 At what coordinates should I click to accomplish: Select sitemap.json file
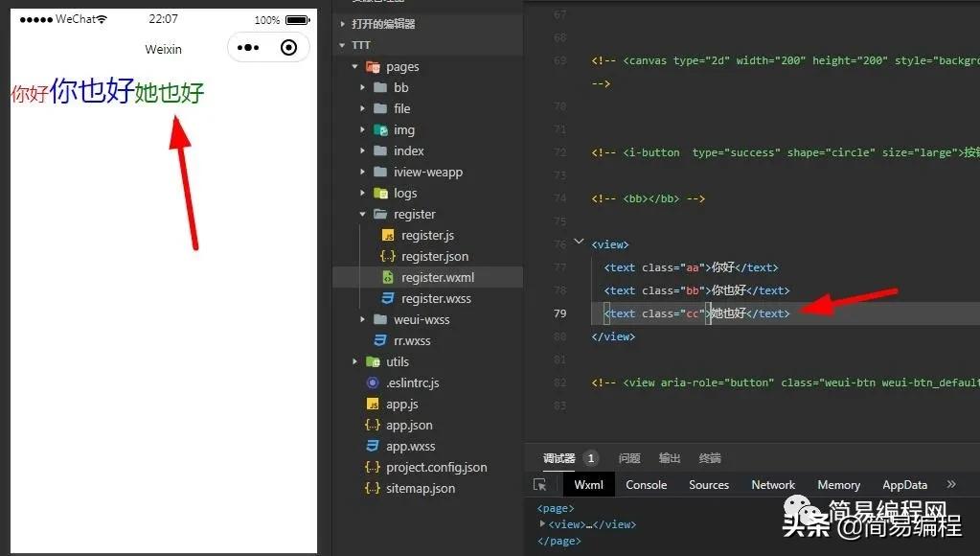[420, 489]
